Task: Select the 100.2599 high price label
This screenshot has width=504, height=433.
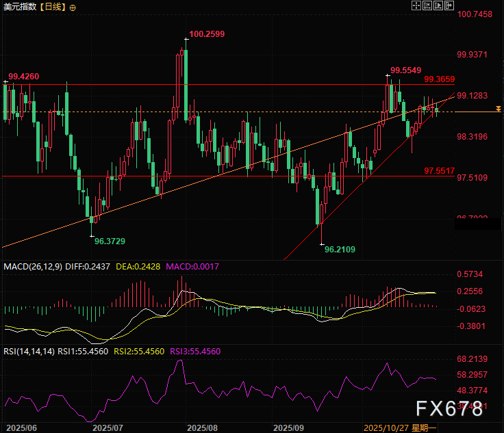Action: [207, 34]
